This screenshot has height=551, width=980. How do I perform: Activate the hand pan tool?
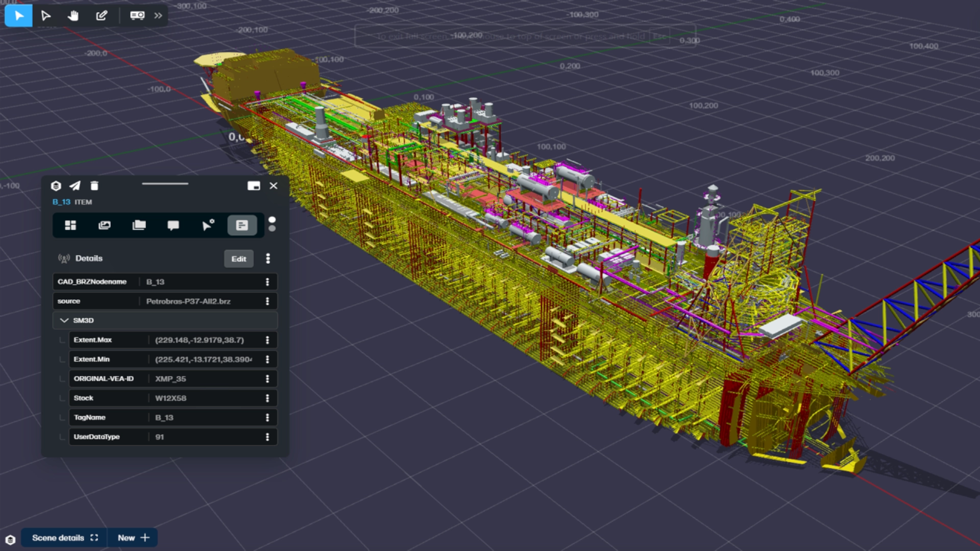73,15
